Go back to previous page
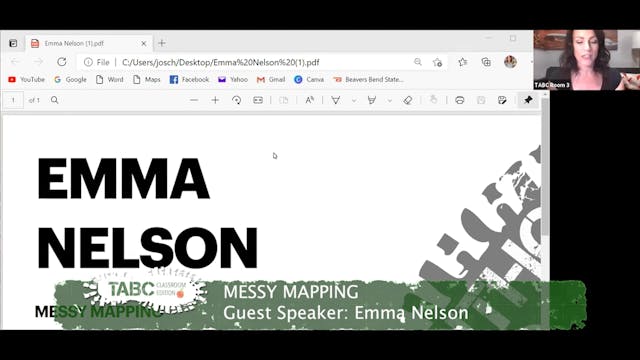This screenshot has width=640, height=360. (x=15, y=62)
